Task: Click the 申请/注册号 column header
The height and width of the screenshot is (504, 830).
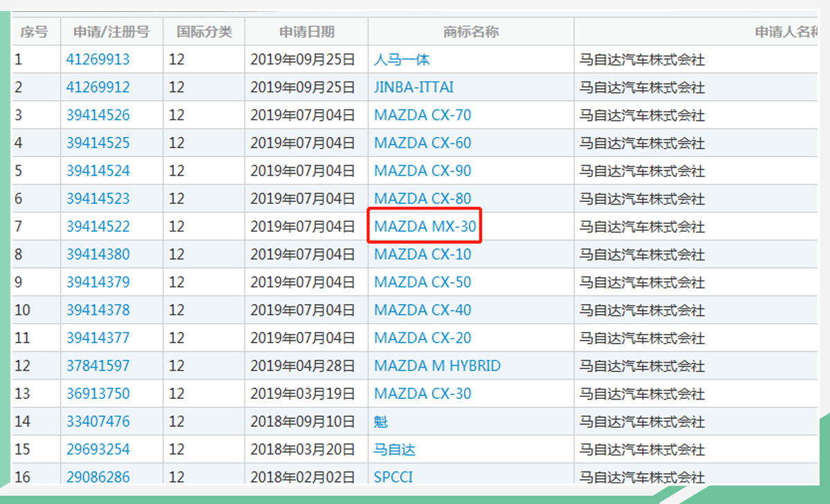Action: tap(112, 32)
